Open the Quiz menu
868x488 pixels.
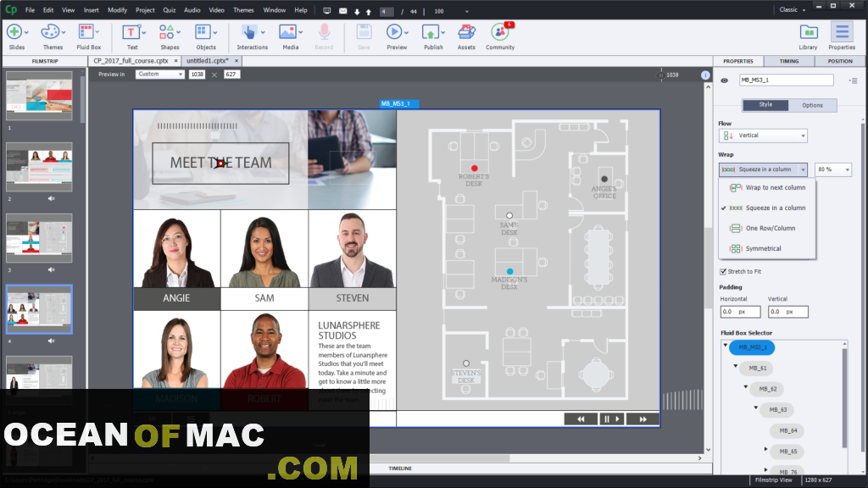[170, 10]
